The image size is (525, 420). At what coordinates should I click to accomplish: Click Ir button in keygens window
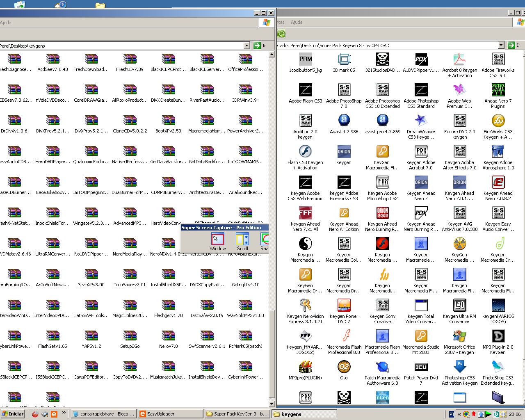260,46
